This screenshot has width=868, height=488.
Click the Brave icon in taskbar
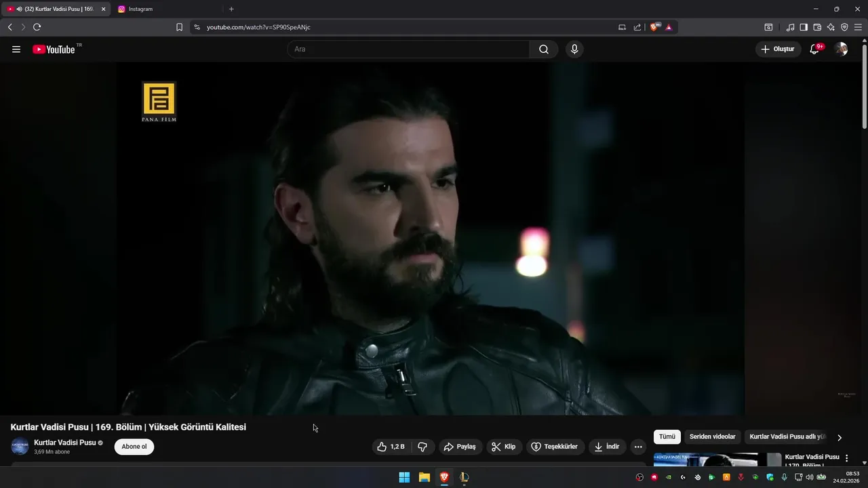(444, 477)
